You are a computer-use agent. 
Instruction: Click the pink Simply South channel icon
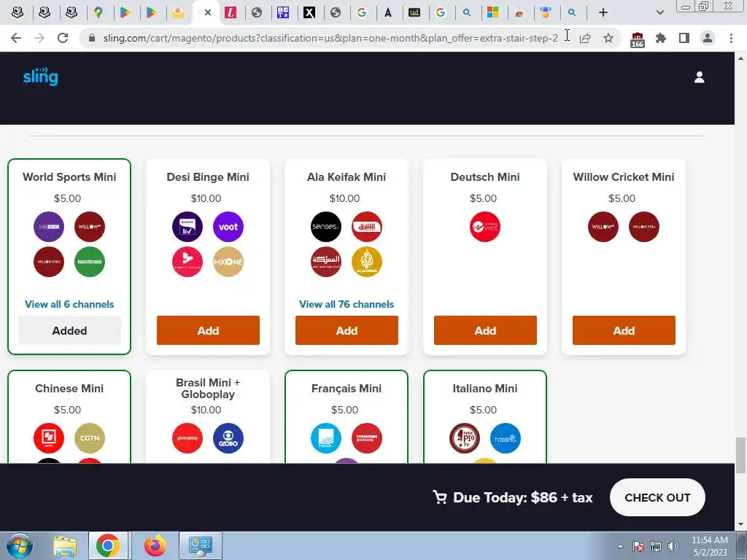point(187,262)
